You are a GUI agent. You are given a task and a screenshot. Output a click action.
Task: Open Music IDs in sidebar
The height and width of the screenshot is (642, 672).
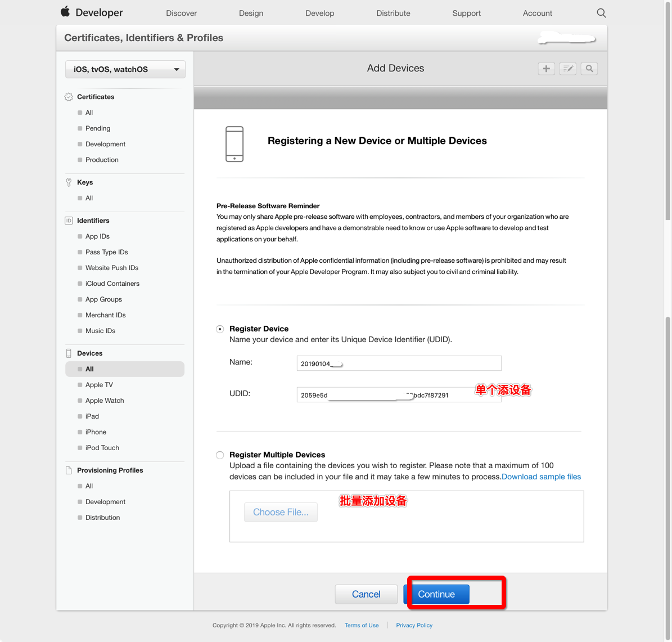[x=100, y=331]
